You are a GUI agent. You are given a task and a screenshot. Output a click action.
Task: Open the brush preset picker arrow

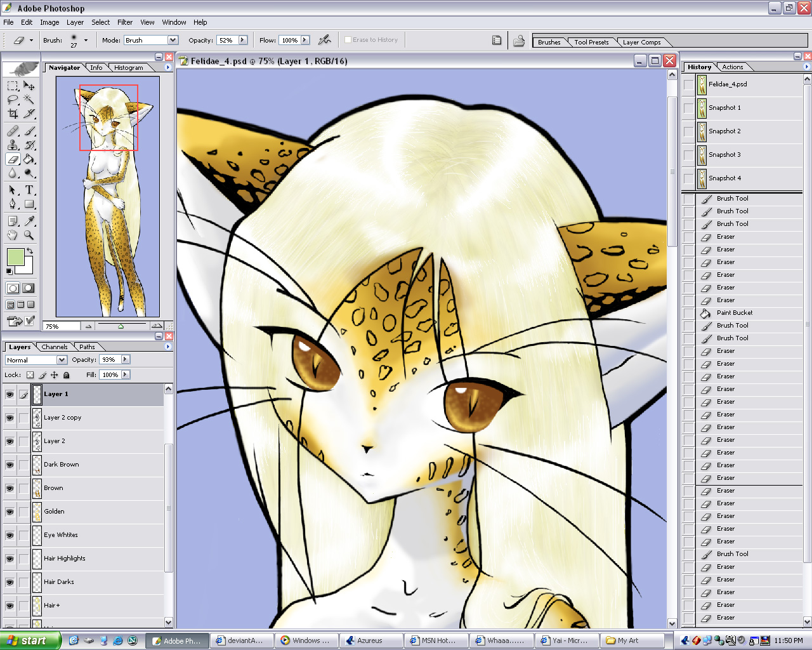tap(86, 40)
